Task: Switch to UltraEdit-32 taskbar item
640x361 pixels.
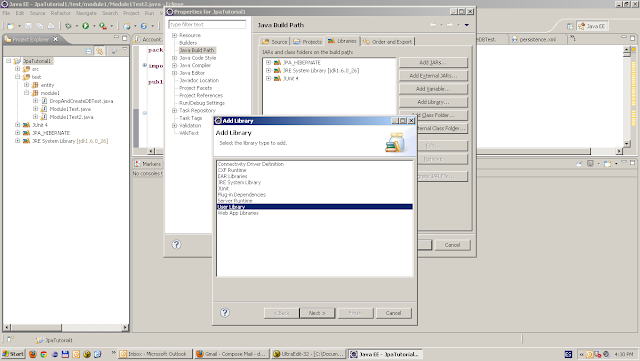Action: click(x=309, y=354)
